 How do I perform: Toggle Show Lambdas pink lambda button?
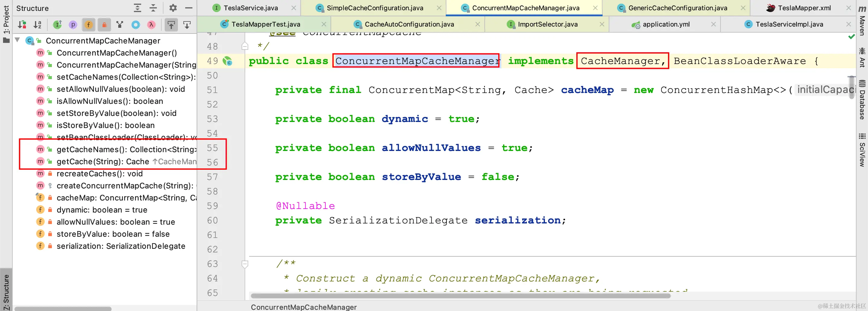151,25
